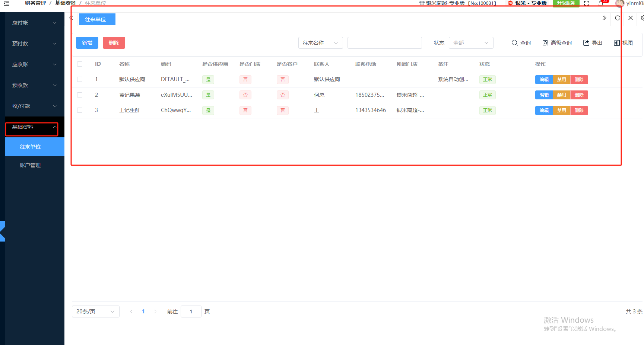644x345 pixels.
Task: Open the 往来名称 search field dropdown
Action: [320, 43]
